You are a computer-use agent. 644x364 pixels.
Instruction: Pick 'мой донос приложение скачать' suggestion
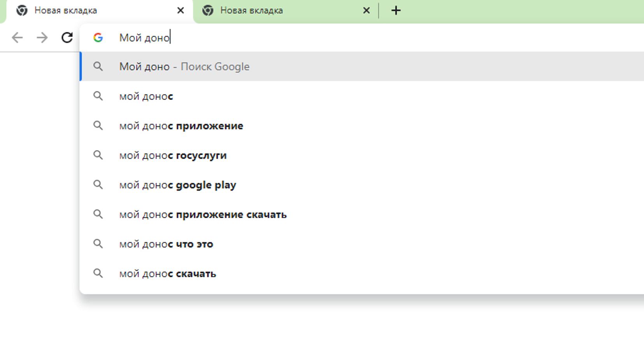click(x=203, y=214)
